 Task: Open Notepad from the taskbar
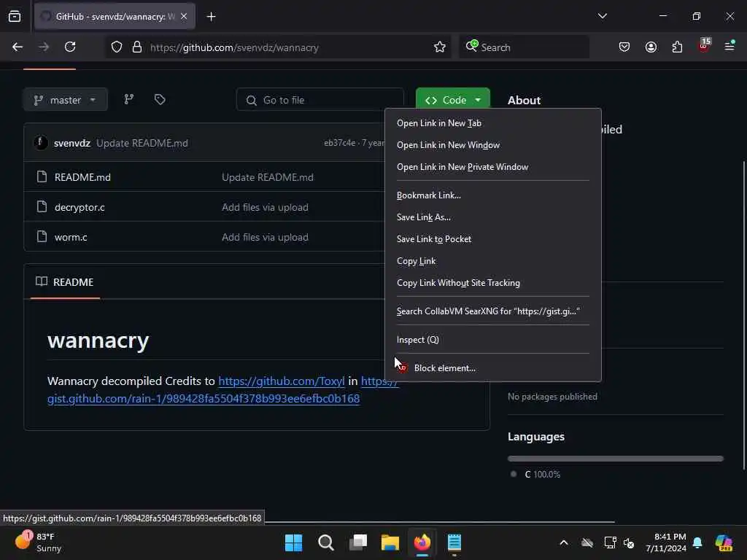pyautogui.click(x=454, y=542)
